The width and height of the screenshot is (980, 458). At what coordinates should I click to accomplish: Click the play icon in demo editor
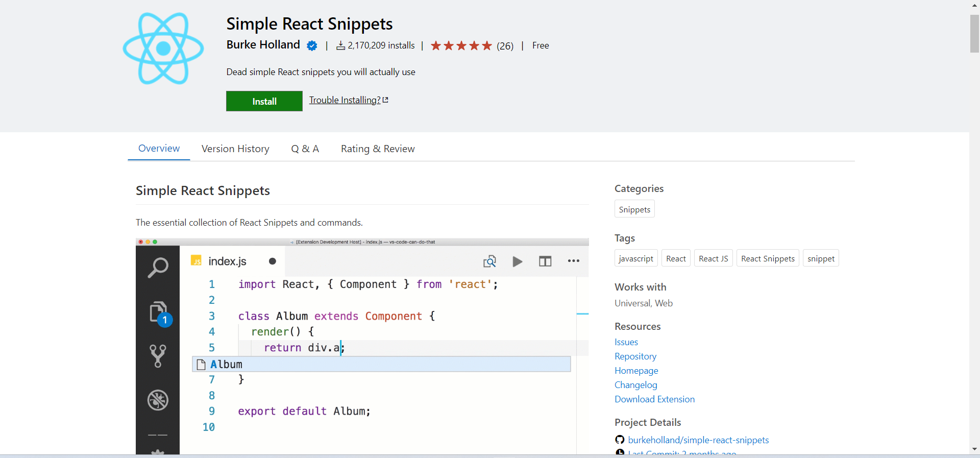[517, 261]
